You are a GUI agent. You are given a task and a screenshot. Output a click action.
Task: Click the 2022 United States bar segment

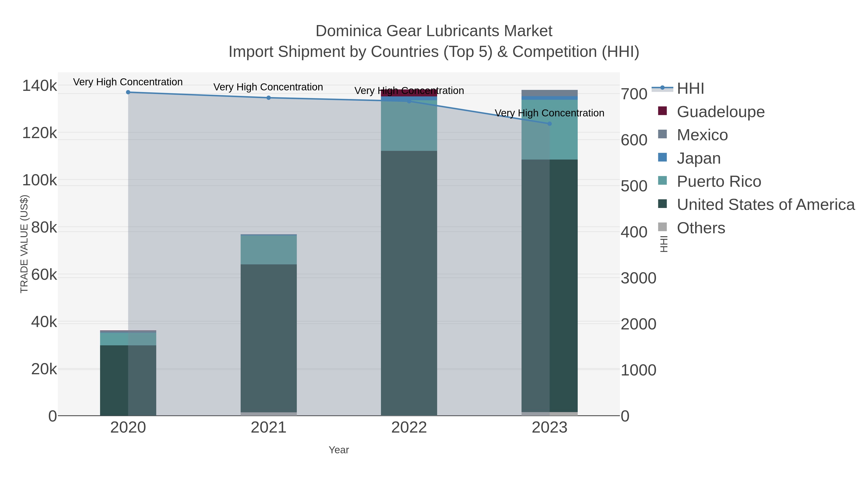409,283
